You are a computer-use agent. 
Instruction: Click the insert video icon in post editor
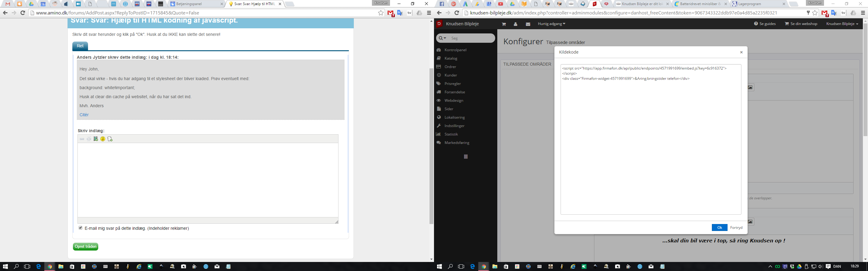point(96,139)
